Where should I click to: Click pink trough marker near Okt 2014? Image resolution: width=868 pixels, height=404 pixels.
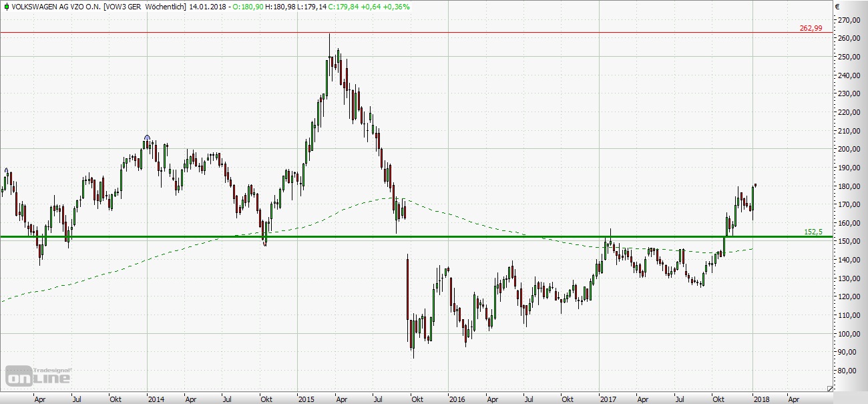[265, 244]
